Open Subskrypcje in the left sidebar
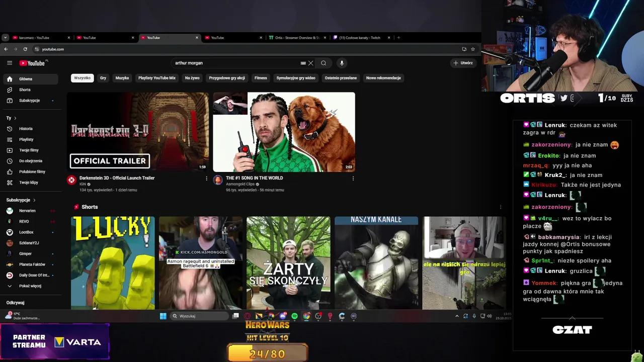The width and height of the screenshot is (644, 362). (x=30, y=101)
